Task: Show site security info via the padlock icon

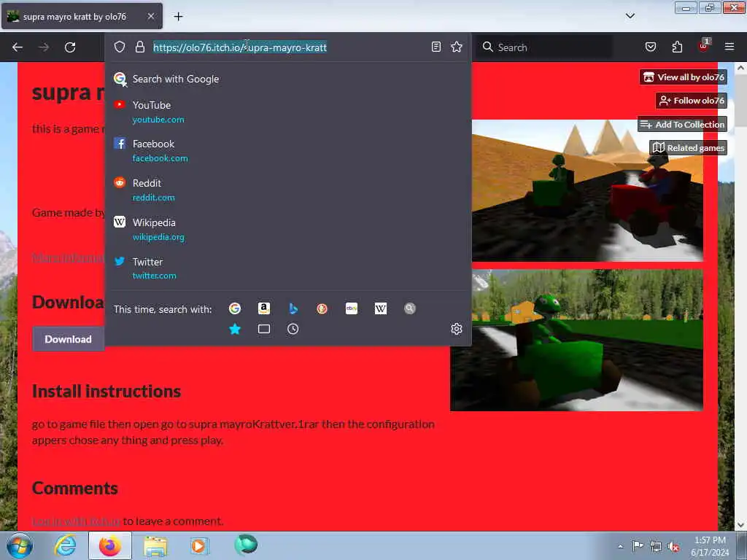Action: 139,47
